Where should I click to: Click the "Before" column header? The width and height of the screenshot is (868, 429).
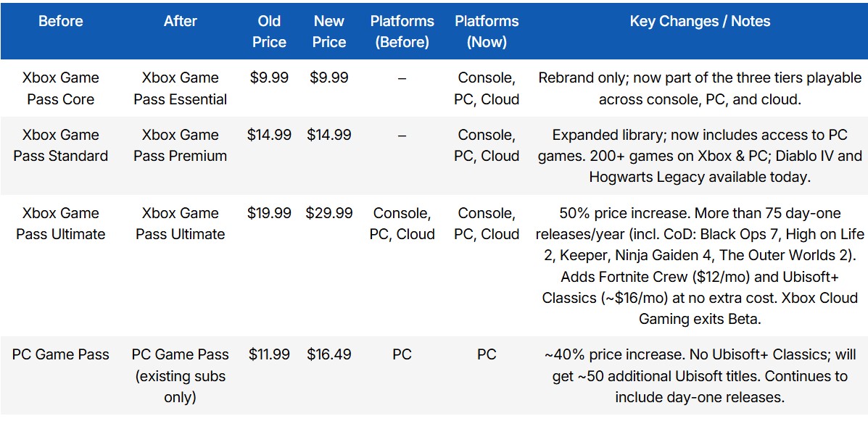pyautogui.click(x=61, y=22)
